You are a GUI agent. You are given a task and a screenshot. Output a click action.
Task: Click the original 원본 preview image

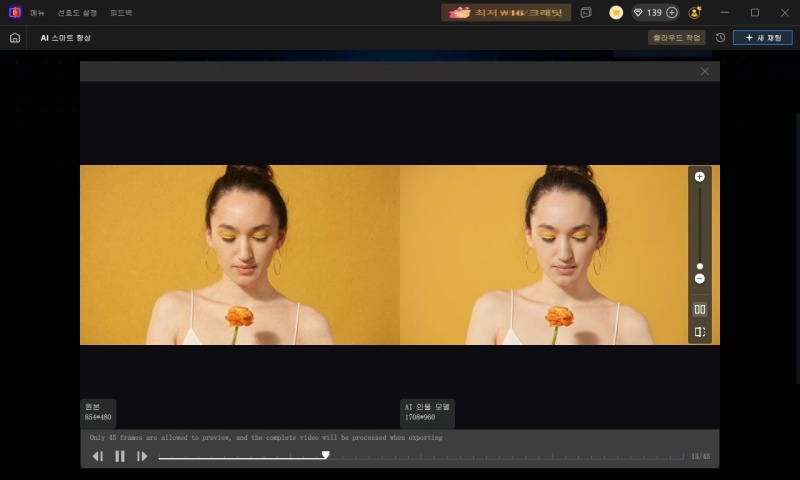tap(240, 255)
